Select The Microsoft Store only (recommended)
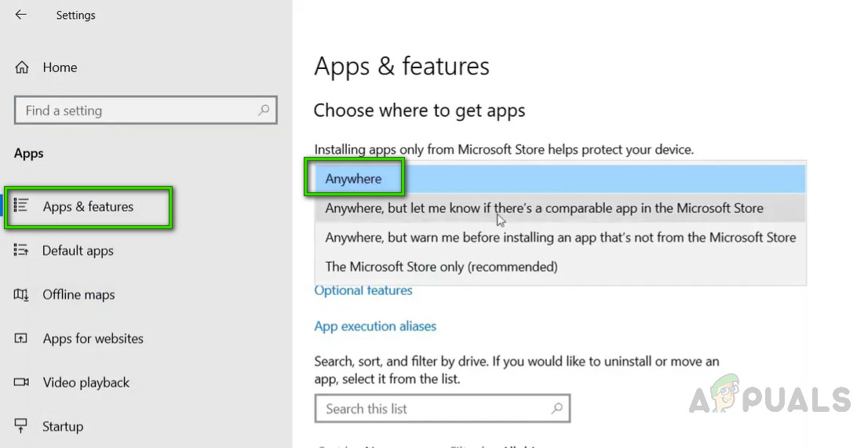This screenshot has height=448, width=868. (x=441, y=267)
